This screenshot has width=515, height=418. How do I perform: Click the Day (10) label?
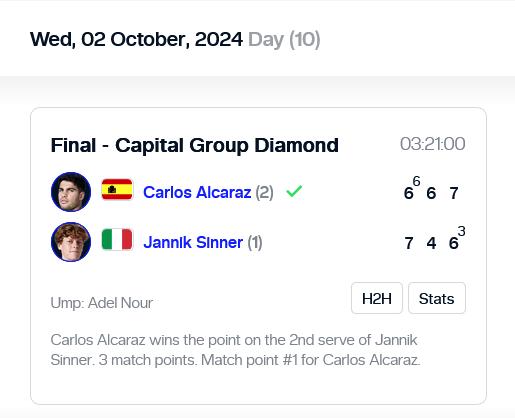[284, 40]
